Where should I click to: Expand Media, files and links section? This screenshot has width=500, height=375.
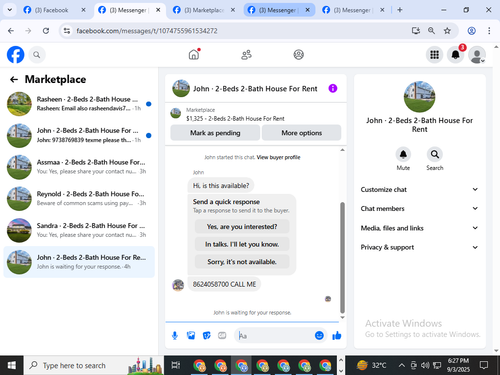point(419,228)
